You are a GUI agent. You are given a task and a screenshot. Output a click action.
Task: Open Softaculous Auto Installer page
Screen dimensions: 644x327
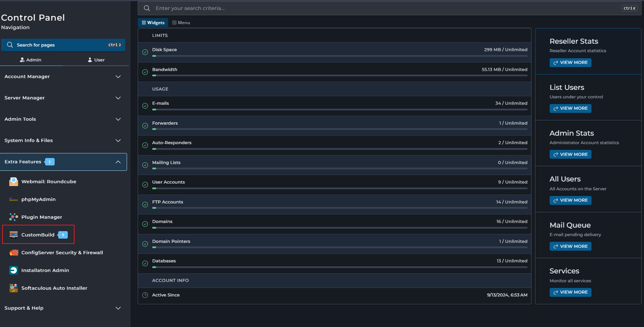[x=54, y=288]
